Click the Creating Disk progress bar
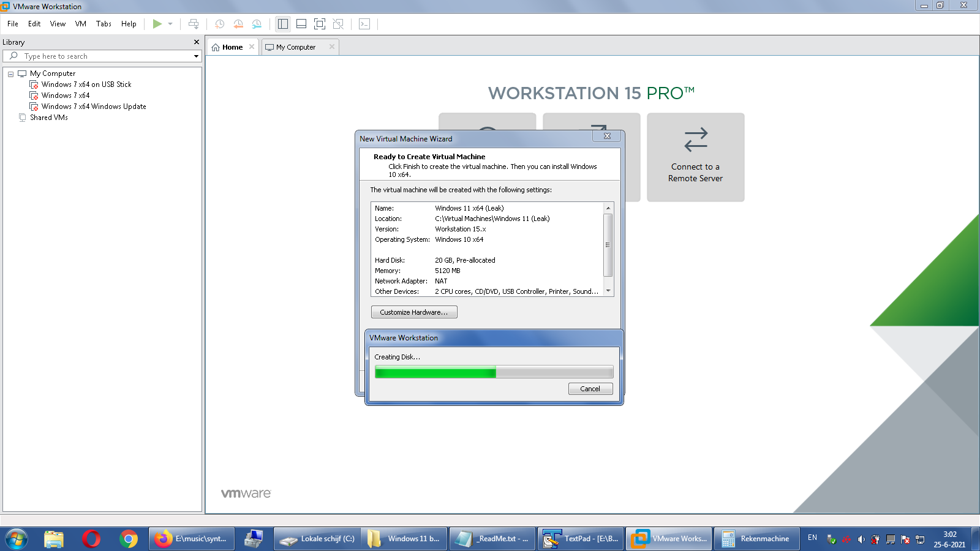Screen dimensions: 980x551 (494, 372)
